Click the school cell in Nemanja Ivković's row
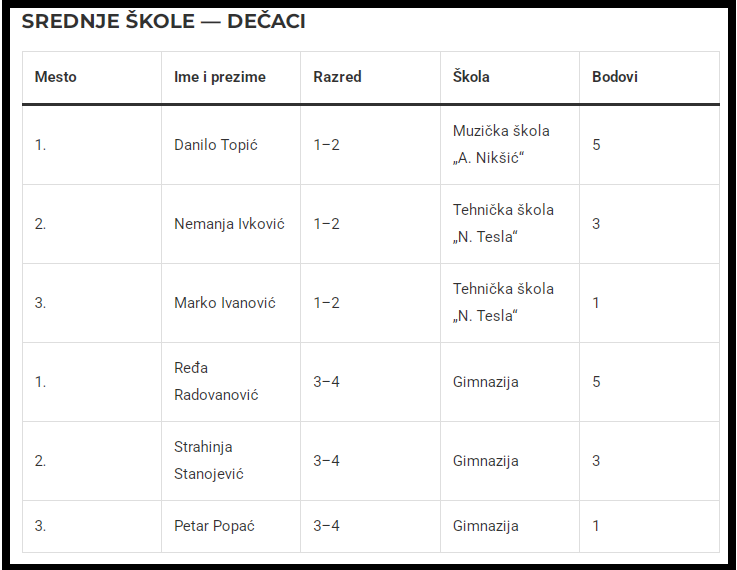The width and height of the screenshot is (737, 570). [503, 224]
